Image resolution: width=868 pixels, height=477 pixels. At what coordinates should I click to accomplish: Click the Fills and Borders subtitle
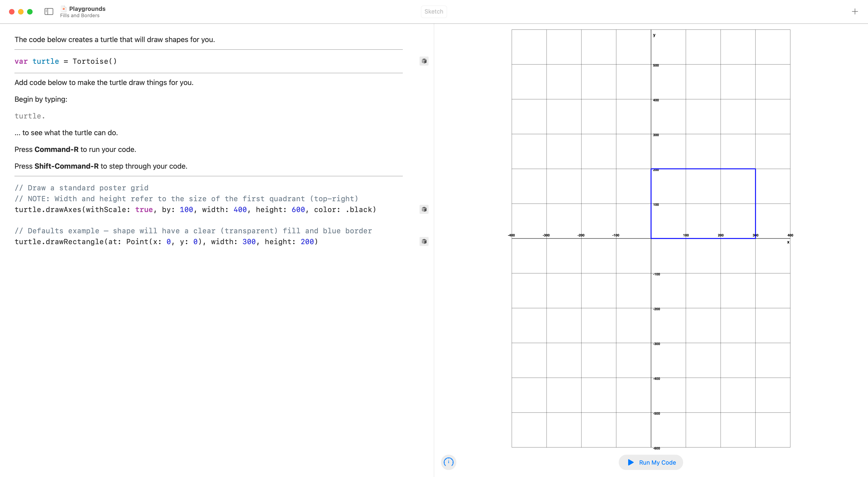(x=80, y=16)
